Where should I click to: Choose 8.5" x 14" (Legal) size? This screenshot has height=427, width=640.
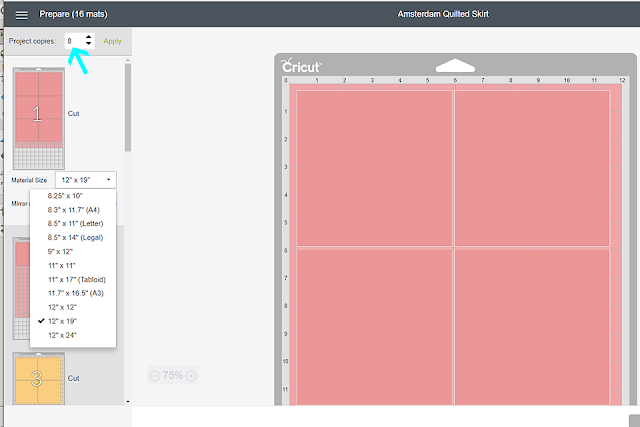click(x=75, y=238)
